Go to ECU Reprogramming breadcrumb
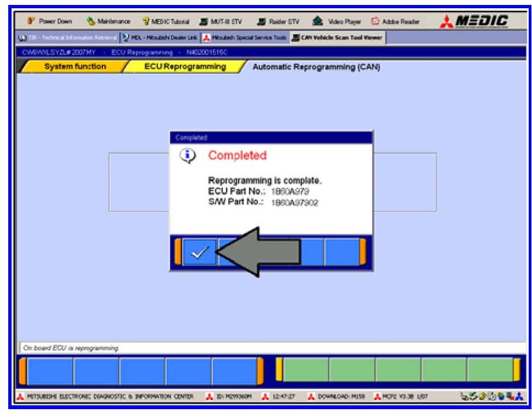 tap(185, 67)
